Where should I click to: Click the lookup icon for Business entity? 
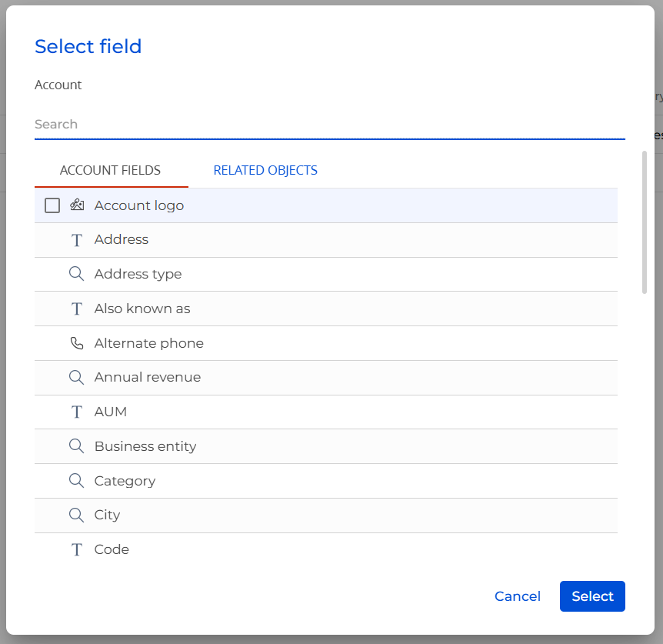[x=77, y=446]
